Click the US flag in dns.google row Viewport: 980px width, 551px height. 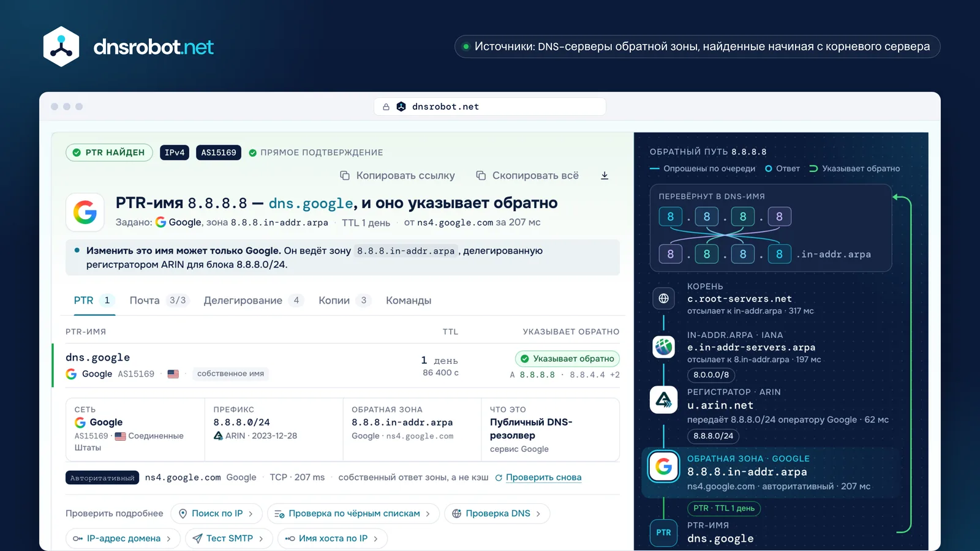pyautogui.click(x=173, y=373)
